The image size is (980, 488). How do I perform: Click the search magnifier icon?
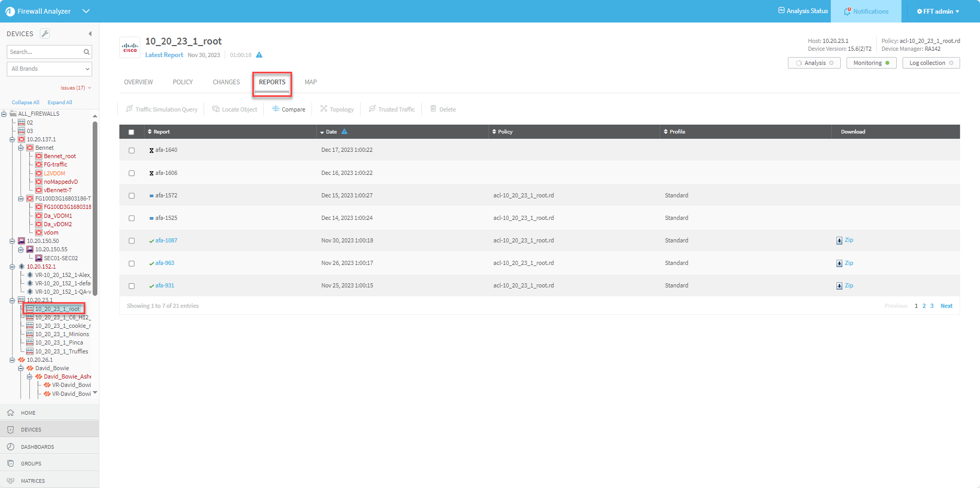pyautogui.click(x=86, y=52)
